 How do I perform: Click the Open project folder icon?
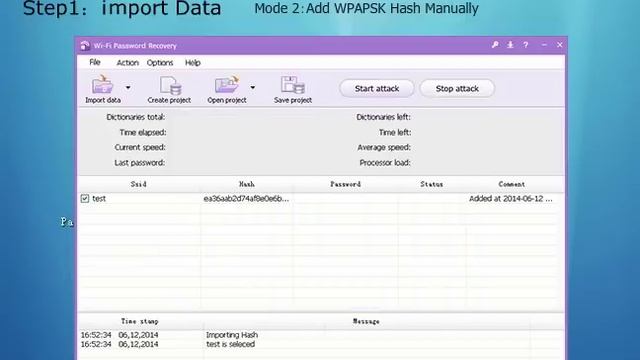click(227, 84)
